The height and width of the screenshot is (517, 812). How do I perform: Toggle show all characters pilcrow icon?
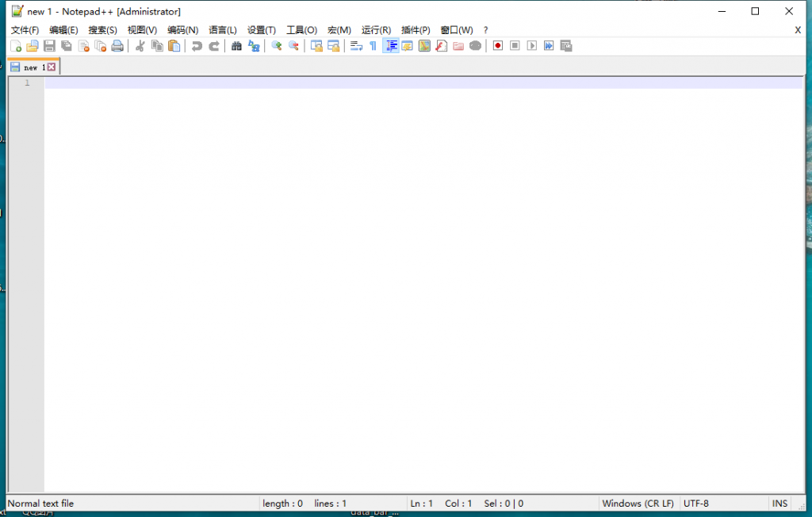click(373, 46)
